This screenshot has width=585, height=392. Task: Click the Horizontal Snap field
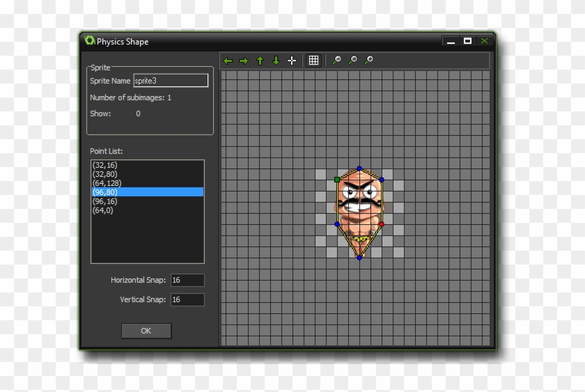click(187, 280)
